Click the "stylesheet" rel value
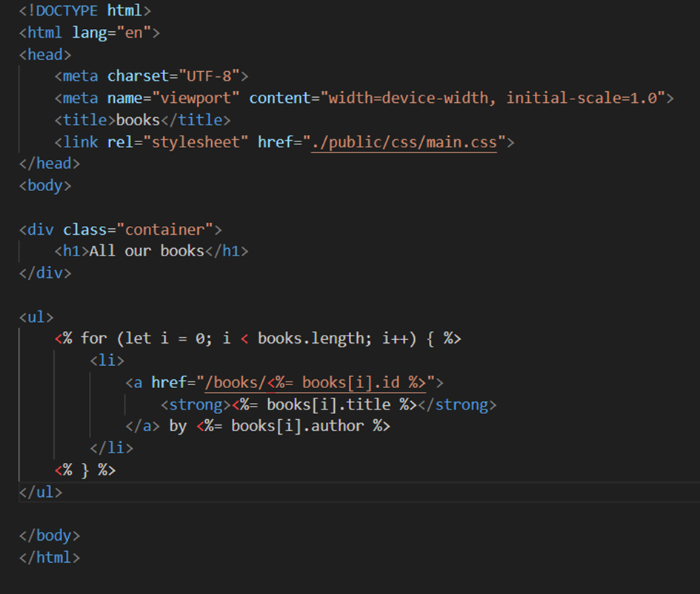 click(196, 142)
